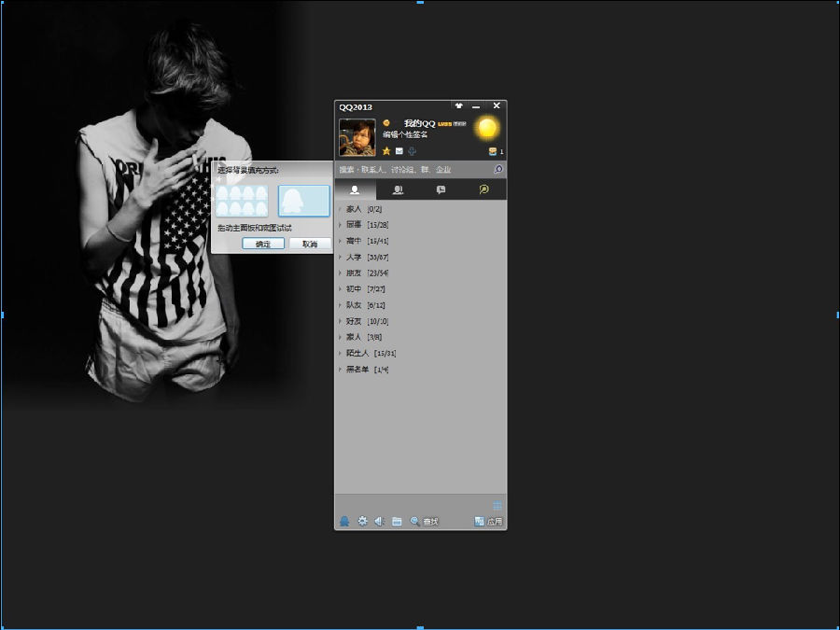Select the tiled background fill option
The image size is (840, 630).
click(242, 201)
